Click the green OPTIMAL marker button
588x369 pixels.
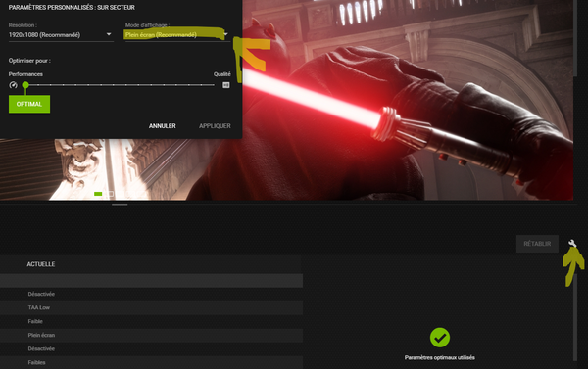(29, 104)
